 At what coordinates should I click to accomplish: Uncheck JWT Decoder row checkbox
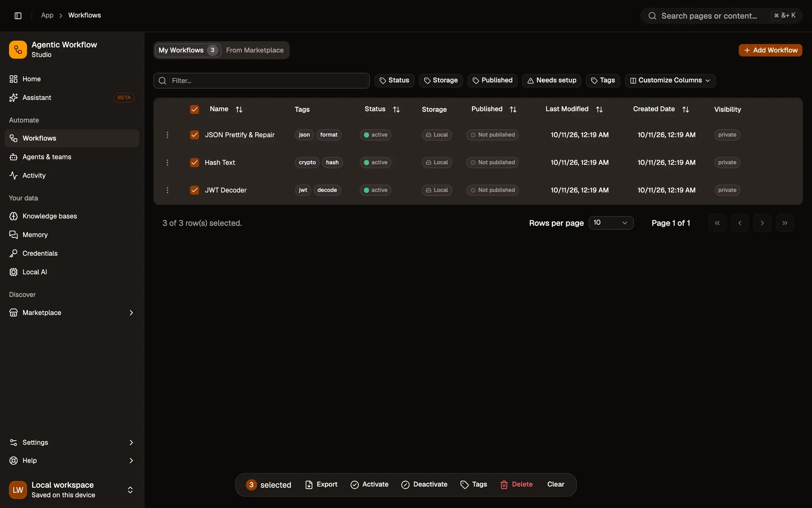(x=194, y=190)
